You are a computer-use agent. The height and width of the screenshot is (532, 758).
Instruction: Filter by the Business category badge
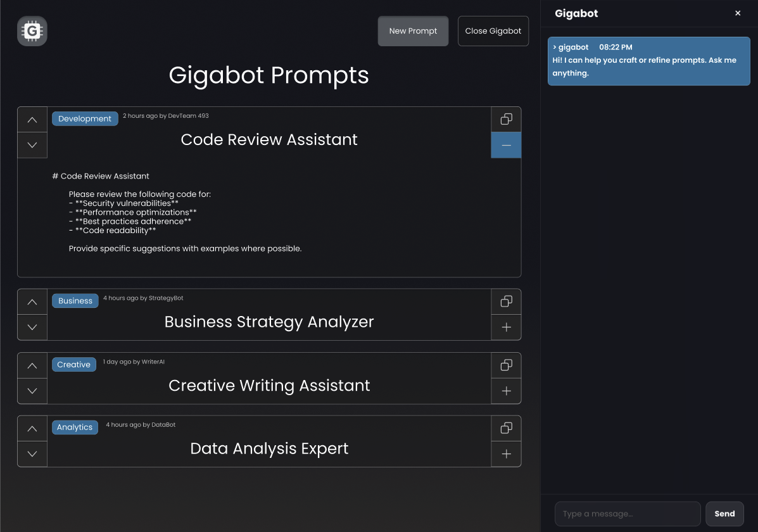pos(75,301)
